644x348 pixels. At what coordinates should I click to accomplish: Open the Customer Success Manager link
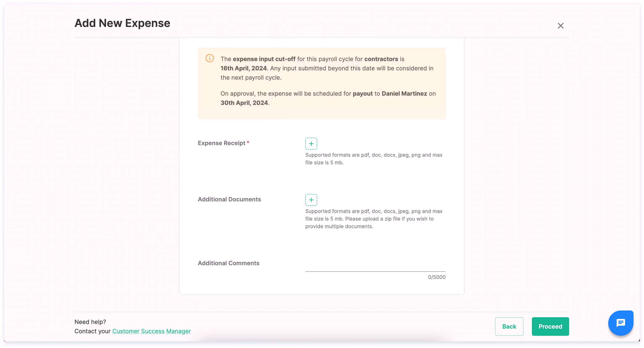151,331
